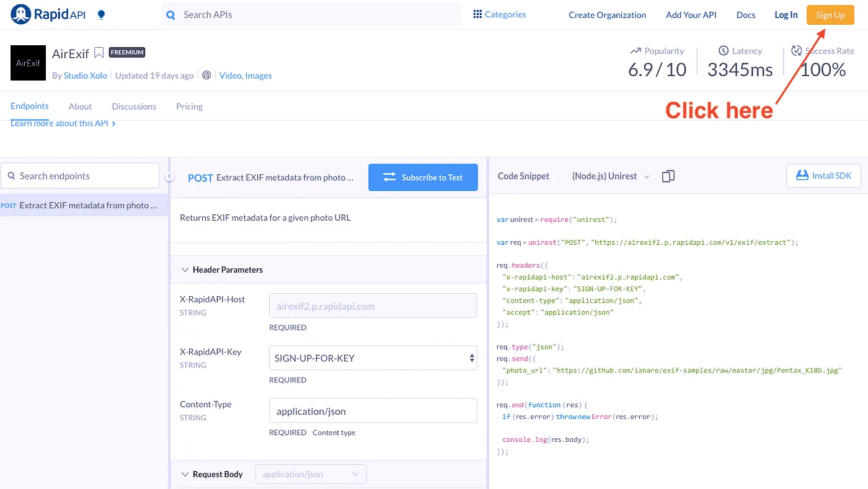Click the Code Snippet label

pyautogui.click(x=523, y=176)
